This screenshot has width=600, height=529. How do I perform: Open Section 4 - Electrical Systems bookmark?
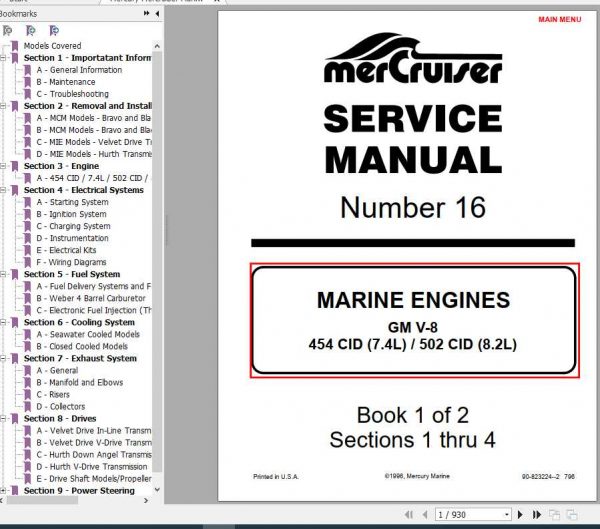click(84, 190)
